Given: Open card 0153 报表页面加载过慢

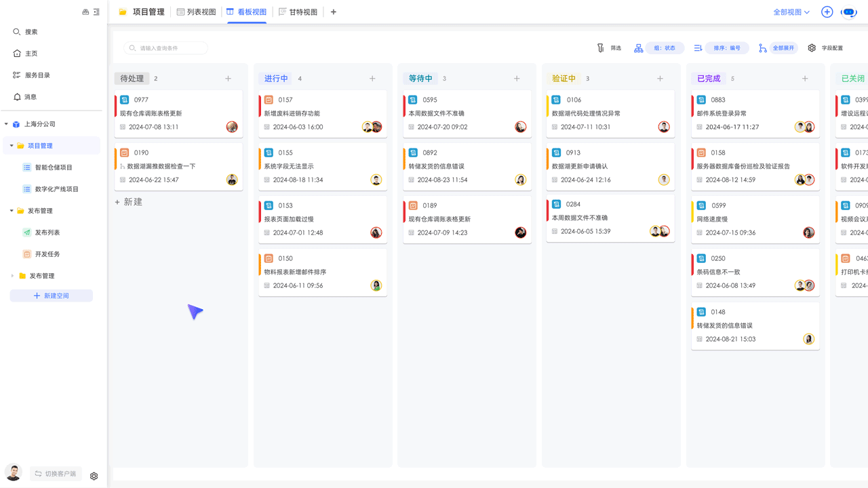Looking at the screenshot, I should point(323,220).
